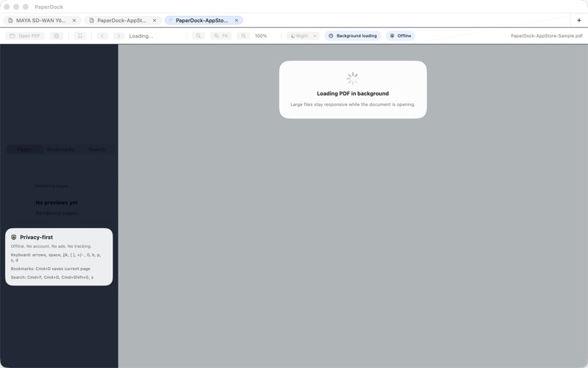Click the 'Large files stay responsive' message
Viewport: 588px width, 368px height.
pos(353,105)
